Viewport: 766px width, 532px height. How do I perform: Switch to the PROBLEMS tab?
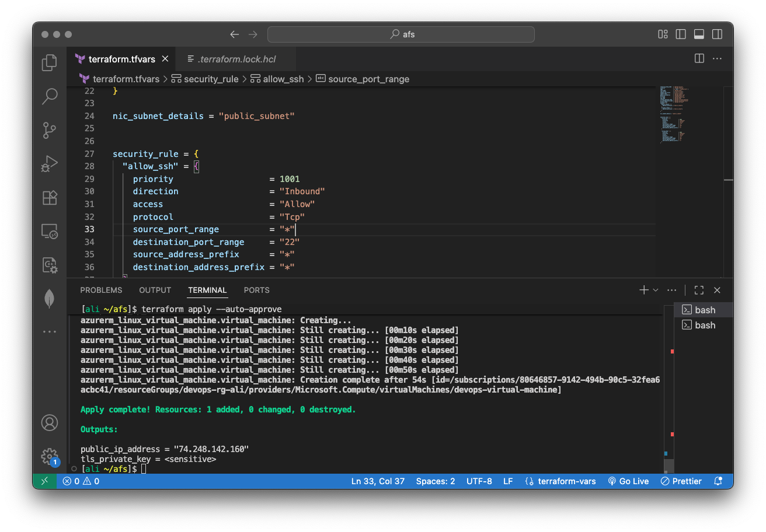(101, 290)
